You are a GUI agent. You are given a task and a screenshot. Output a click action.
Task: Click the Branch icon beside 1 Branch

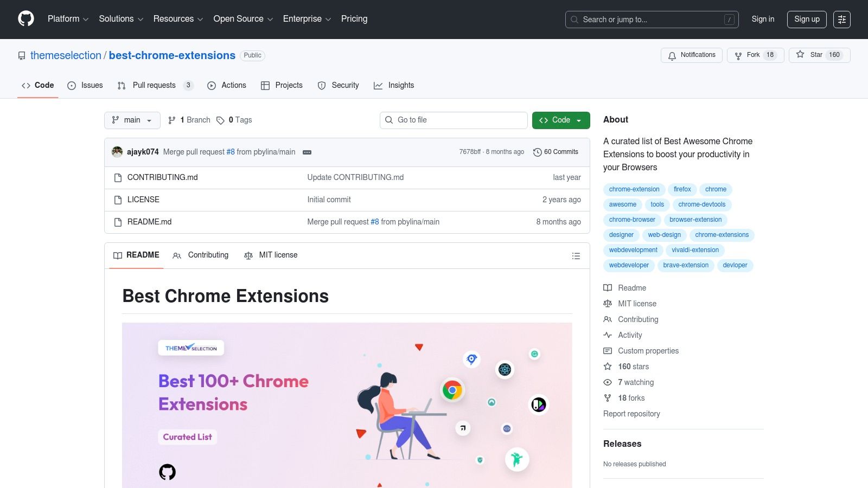[x=172, y=120]
